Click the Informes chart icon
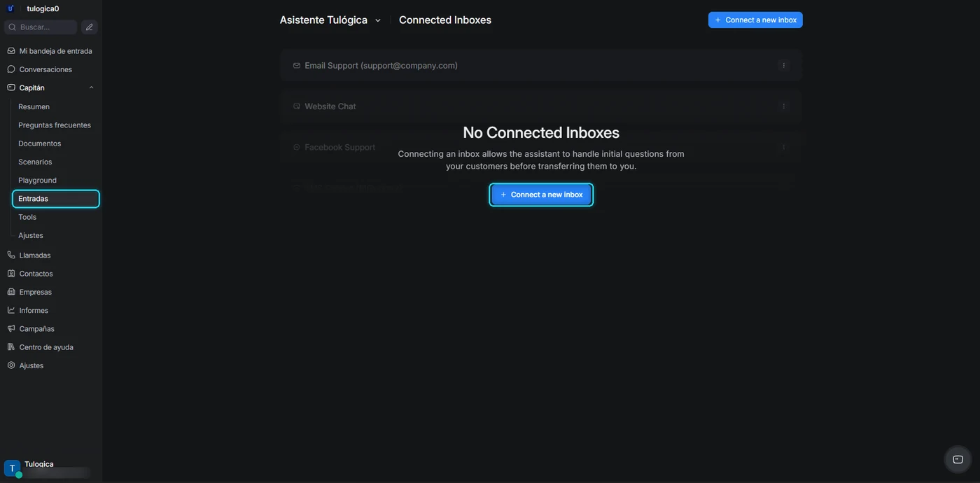 (x=11, y=310)
